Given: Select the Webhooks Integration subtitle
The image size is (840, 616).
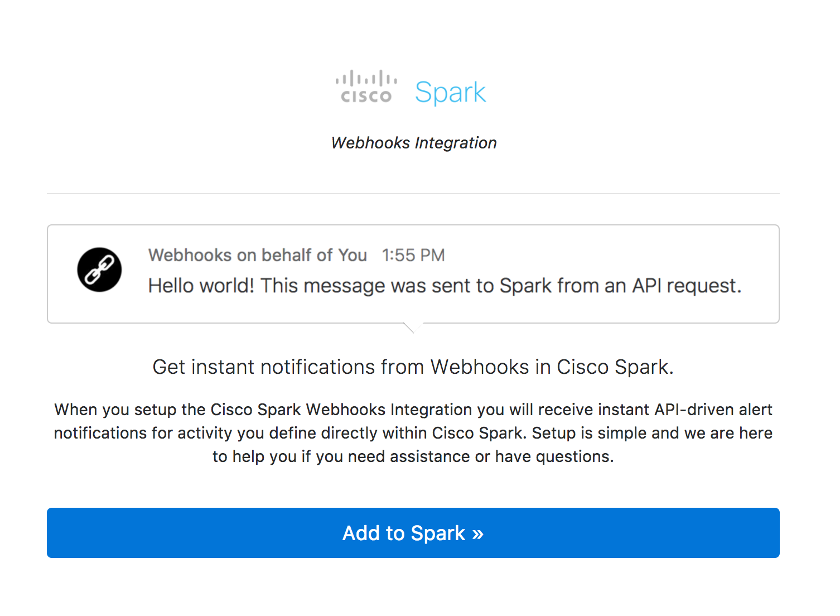Looking at the screenshot, I should (x=413, y=143).
